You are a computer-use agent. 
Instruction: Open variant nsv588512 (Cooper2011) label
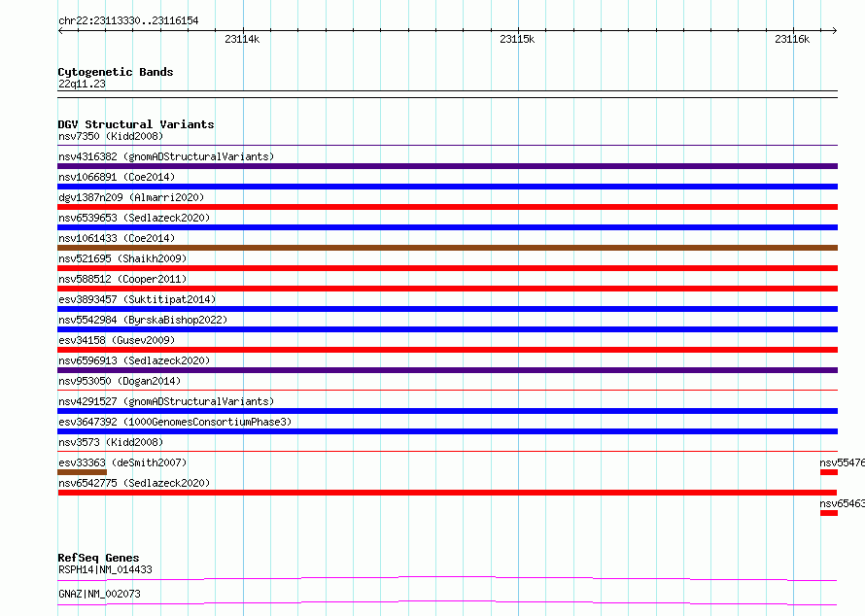tap(122, 279)
